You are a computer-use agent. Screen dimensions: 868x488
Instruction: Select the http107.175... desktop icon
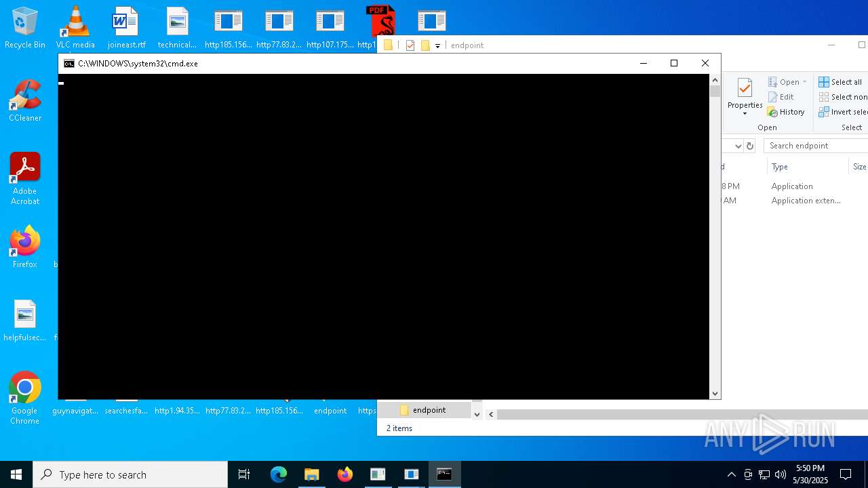coord(330,27)
